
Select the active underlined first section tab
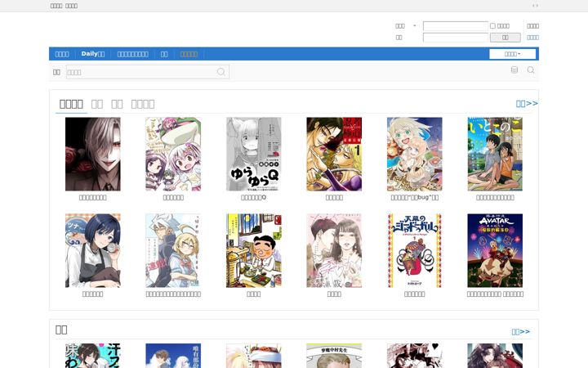71,104
